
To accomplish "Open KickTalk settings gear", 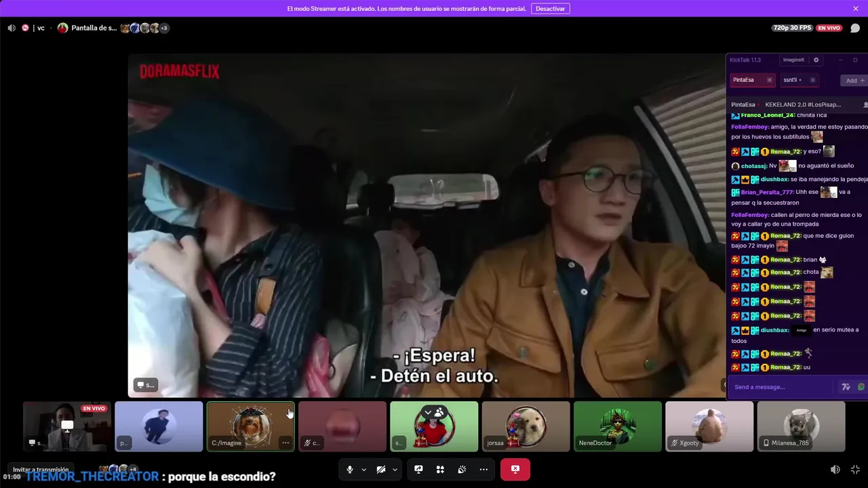I will click(x=816, y=60).
